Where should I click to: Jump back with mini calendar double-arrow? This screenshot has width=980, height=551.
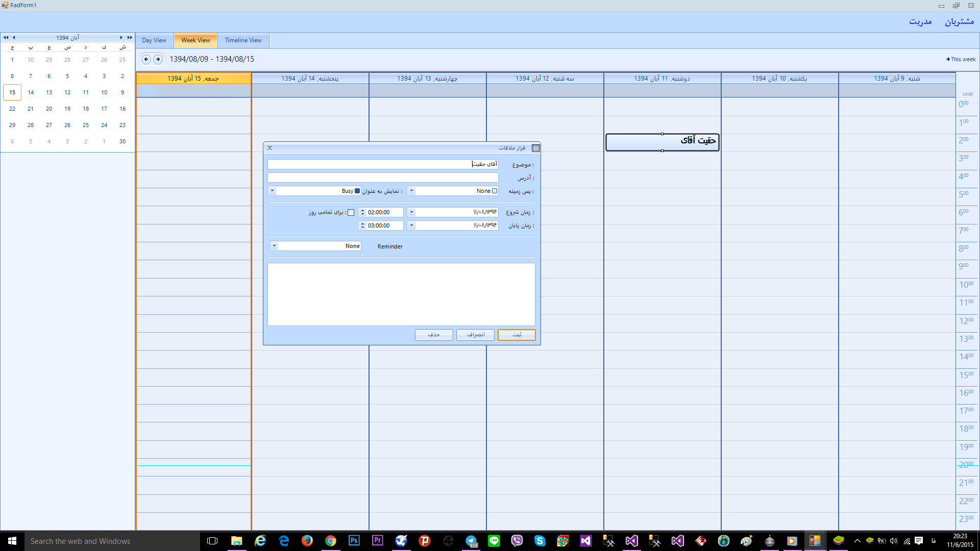click(x=6, y=37)
